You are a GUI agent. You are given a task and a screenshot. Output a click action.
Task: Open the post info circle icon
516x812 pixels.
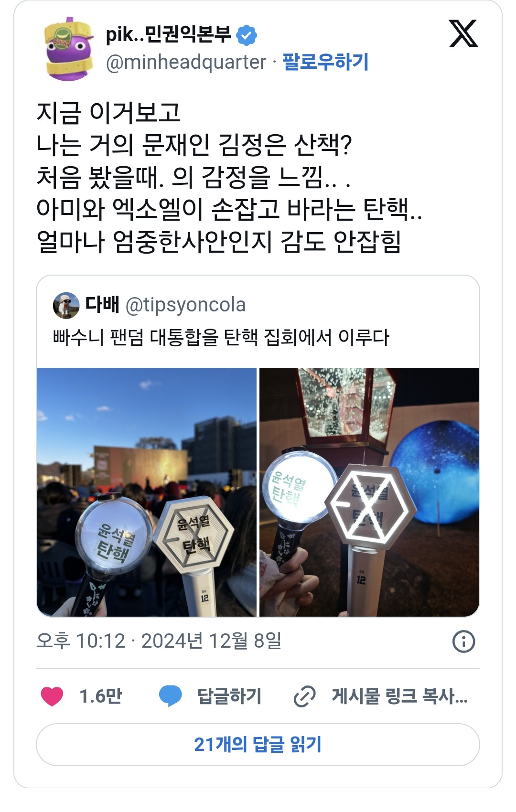pos(463,641)
